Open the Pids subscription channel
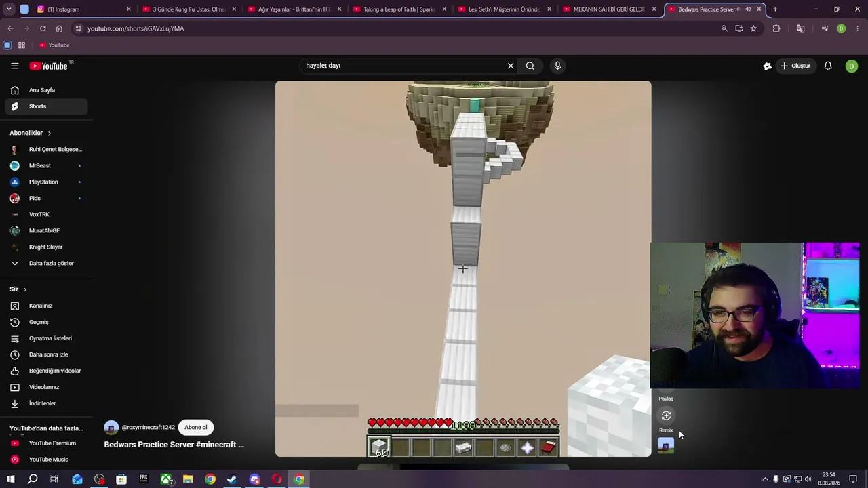 click(47, 198)
